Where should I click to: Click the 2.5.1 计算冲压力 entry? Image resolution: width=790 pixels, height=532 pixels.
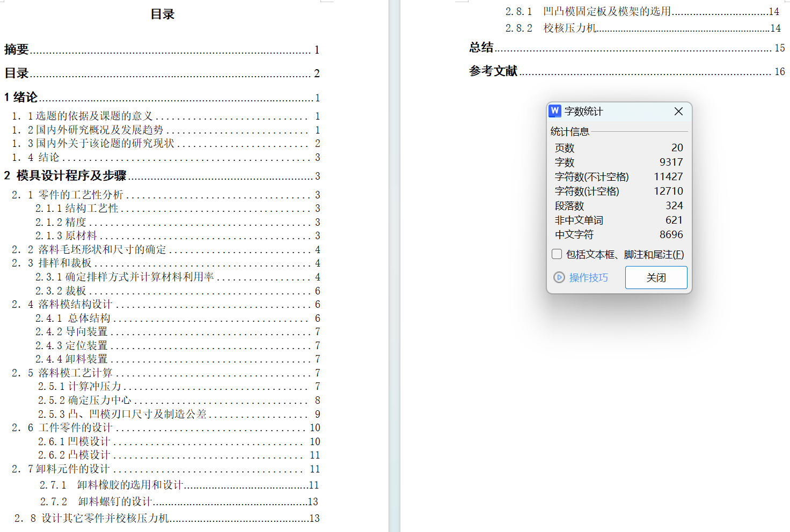pyautogui.click(x=179, y=386)
